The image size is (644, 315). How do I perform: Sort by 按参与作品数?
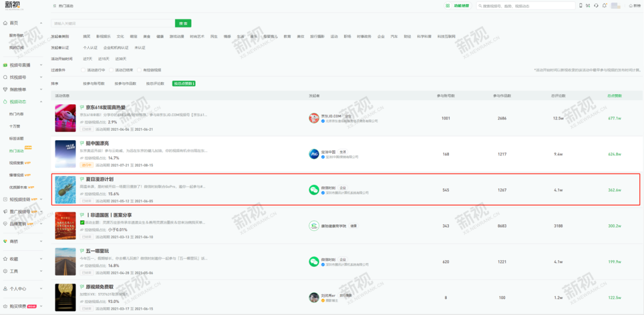125,84
